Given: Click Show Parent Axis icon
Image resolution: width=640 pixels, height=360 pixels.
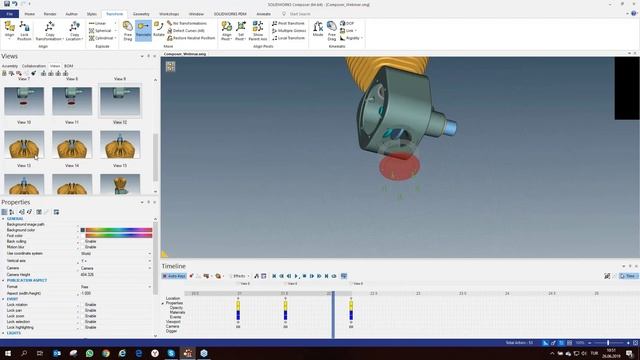Looking at the screenshot, I should (258, 31).
